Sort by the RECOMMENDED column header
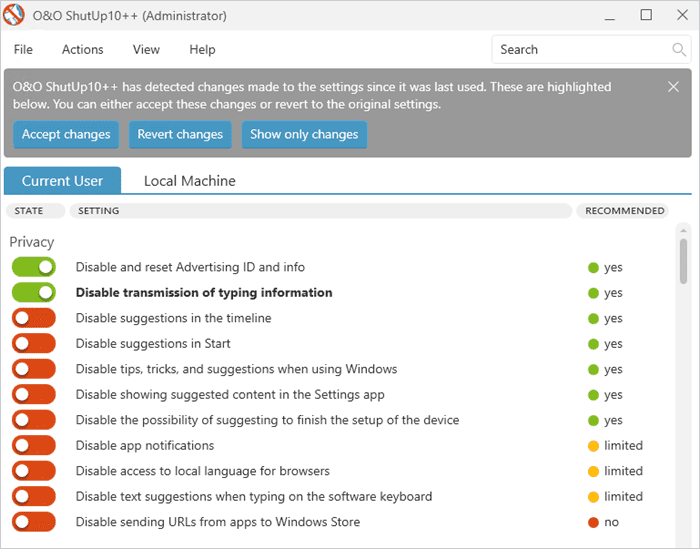The height and width of the screenshot is (549, 700). click(623, 211)
